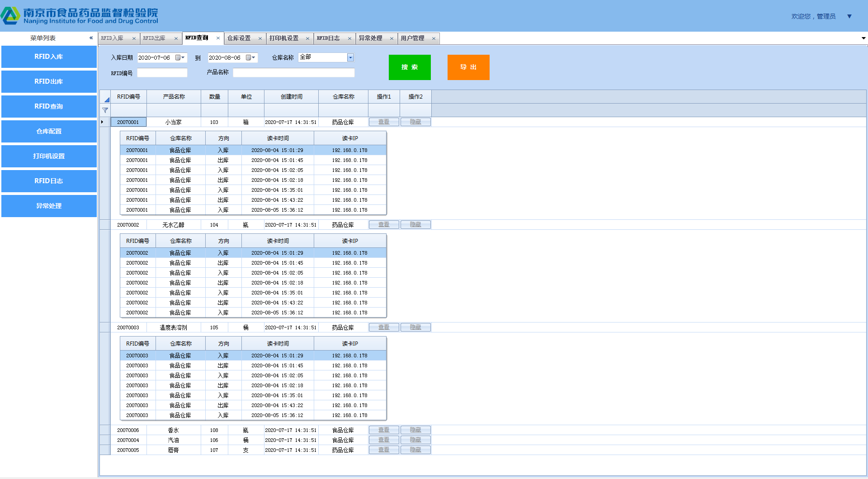The image size is (868, 479).
Task: Close the 用户管理 tab
Action: click(x=434, y=38)
